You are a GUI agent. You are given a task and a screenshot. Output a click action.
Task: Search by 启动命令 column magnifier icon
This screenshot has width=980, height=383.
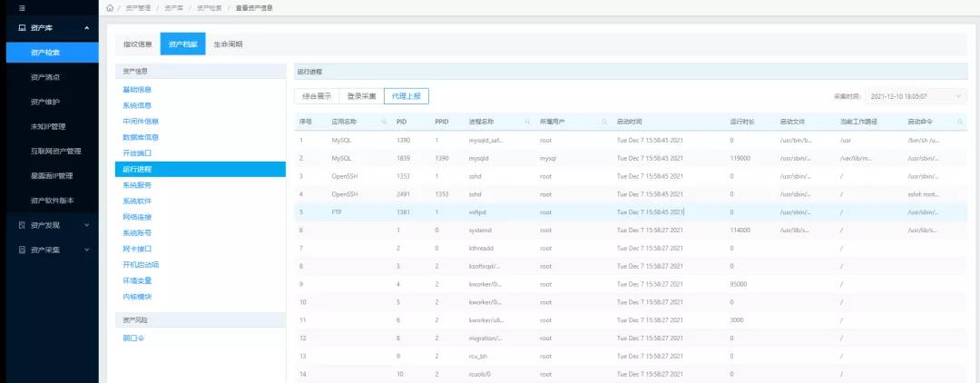click(x=960, y=122)
